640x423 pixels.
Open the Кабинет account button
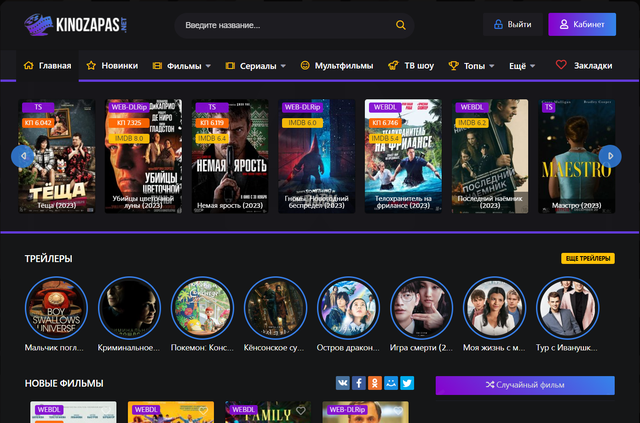[x=582, y=24]
